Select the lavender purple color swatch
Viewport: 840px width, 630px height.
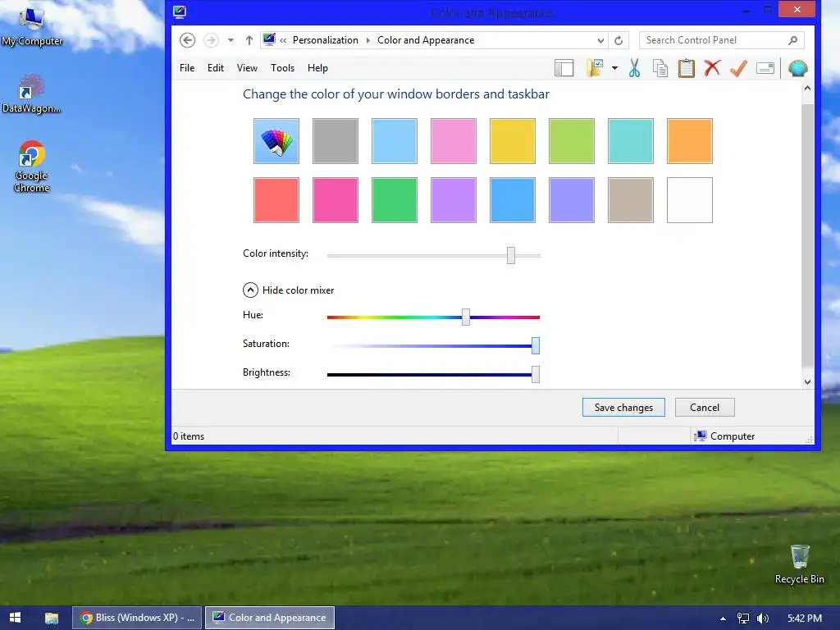(453, 200)
